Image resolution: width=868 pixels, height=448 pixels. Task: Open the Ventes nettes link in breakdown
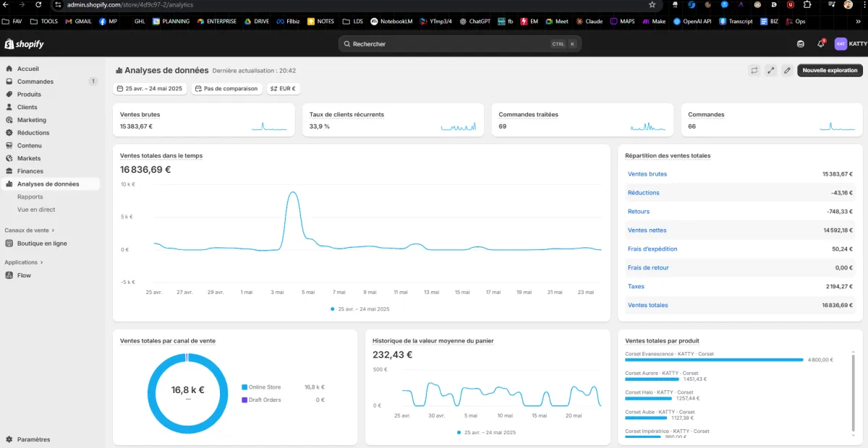(x=647, y=231)
